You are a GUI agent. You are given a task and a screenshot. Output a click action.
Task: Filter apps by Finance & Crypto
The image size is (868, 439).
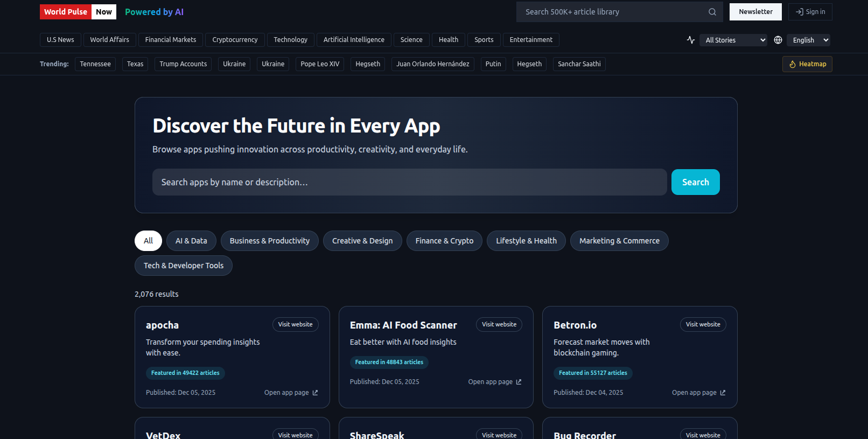pos(444,241)
